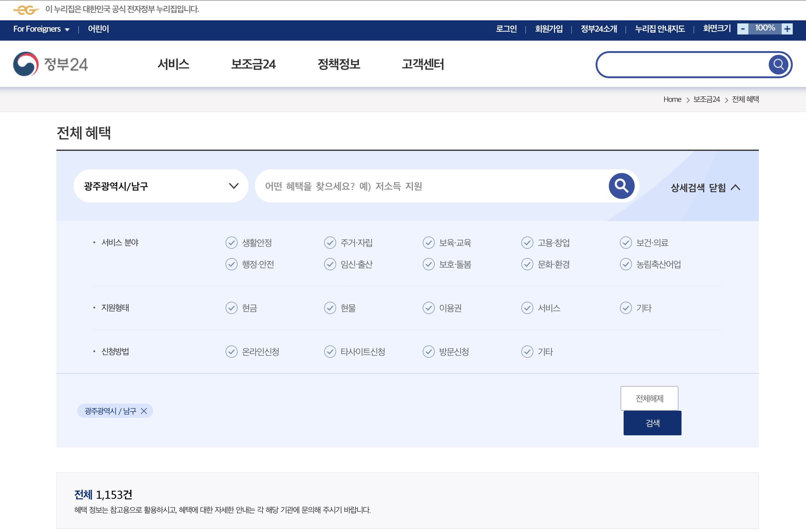Open the 고객센터 menu
Viewport: 806px width, 532px height.
coord(423,64)
